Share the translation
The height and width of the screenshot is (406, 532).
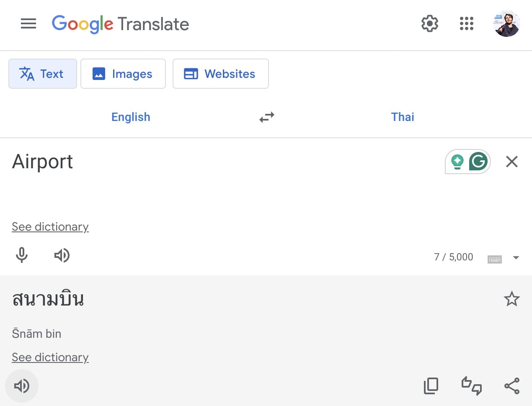click(512, 386)
